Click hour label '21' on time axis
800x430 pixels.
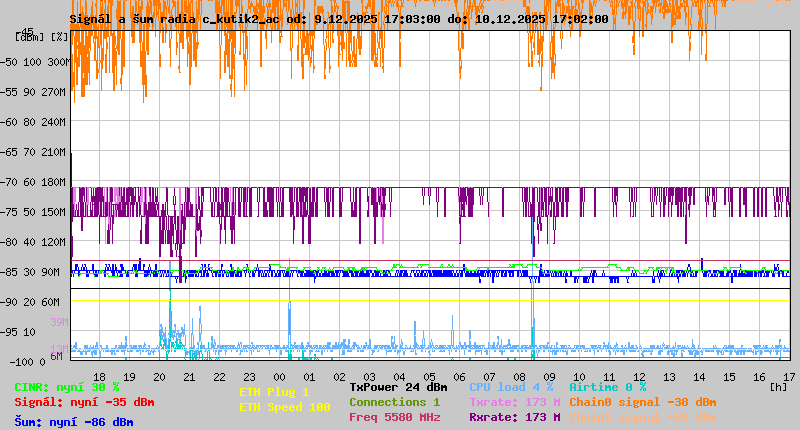189,377
